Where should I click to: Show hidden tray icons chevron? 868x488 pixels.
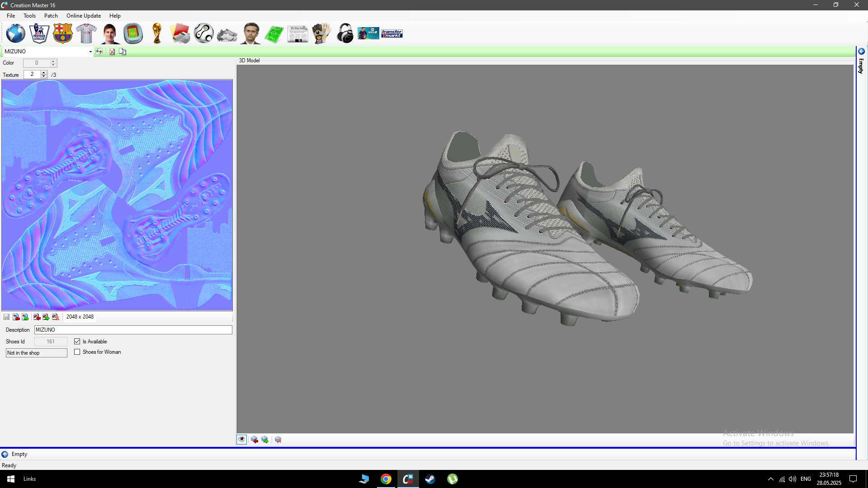[771, 479]
